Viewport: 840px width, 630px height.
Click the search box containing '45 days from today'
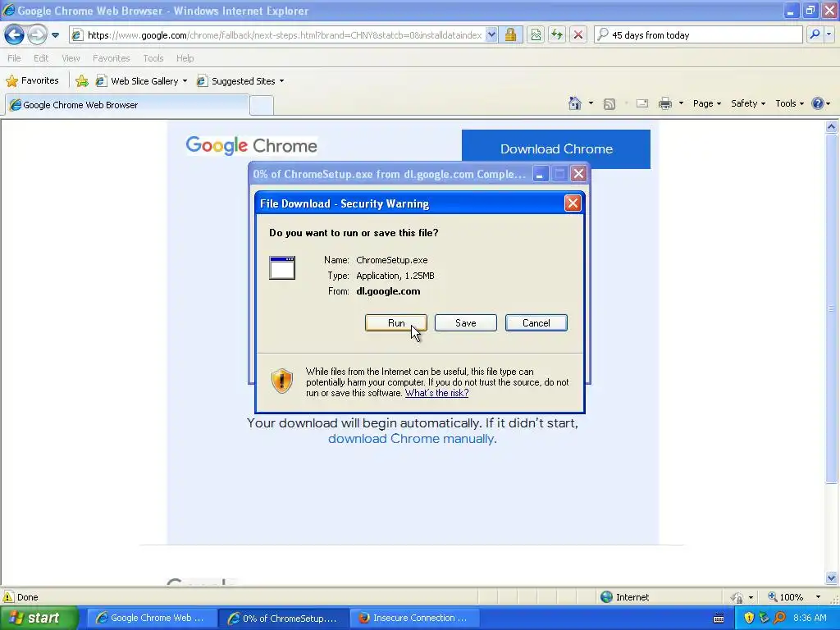698,35
